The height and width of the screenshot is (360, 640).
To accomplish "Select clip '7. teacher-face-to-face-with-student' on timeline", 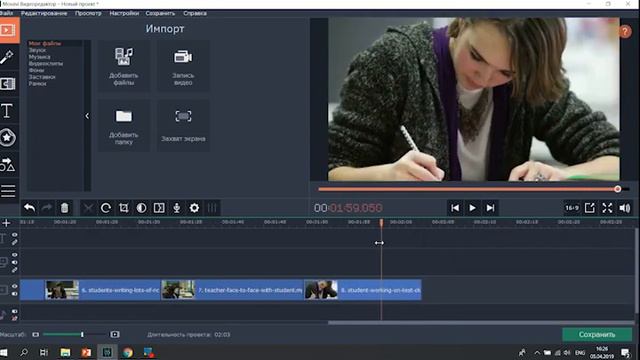I will coord(233,290).
